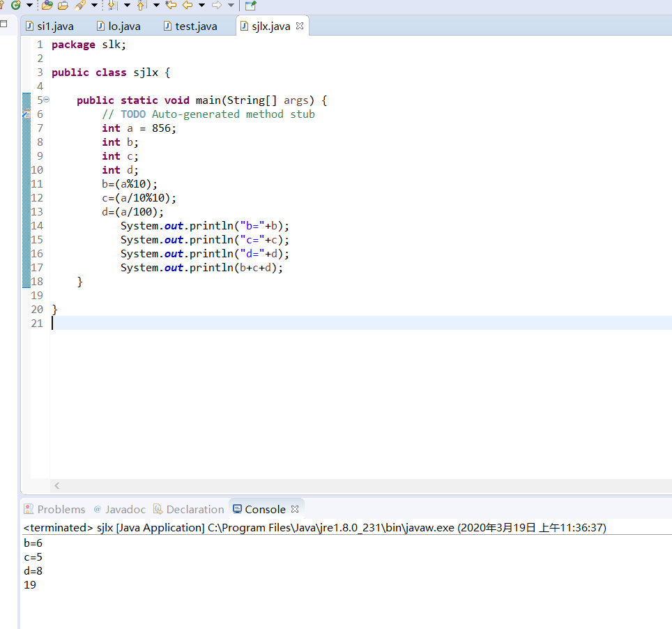Close the sjlx.java editor tab

(x=300, y=26)
